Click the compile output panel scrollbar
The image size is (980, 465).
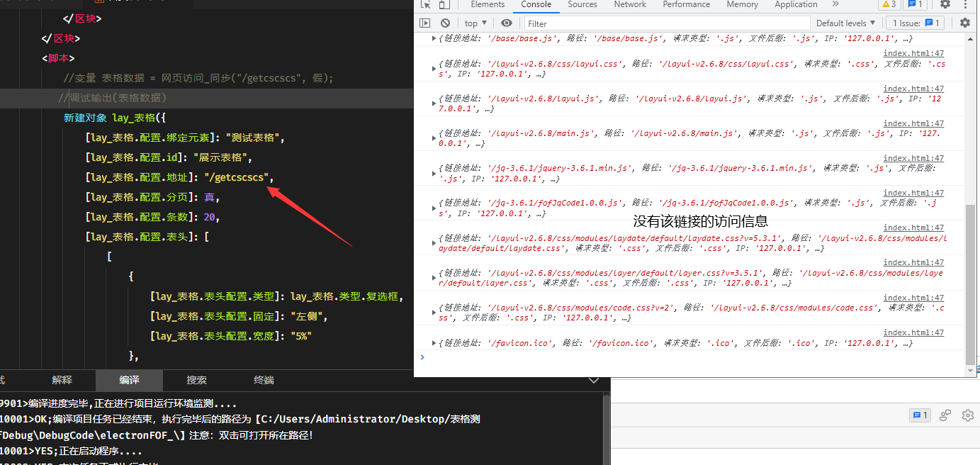point(607,429)
